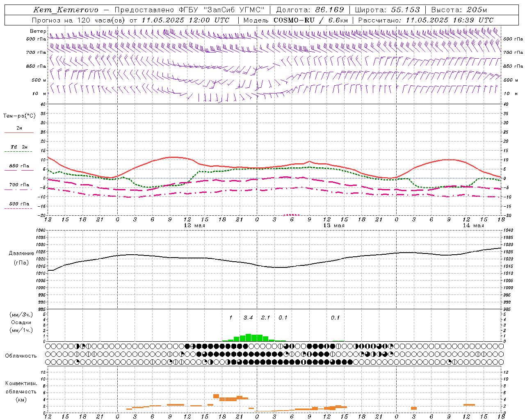
Task: Click the 3.4 precipitation amount value
Action: point(248,317)
